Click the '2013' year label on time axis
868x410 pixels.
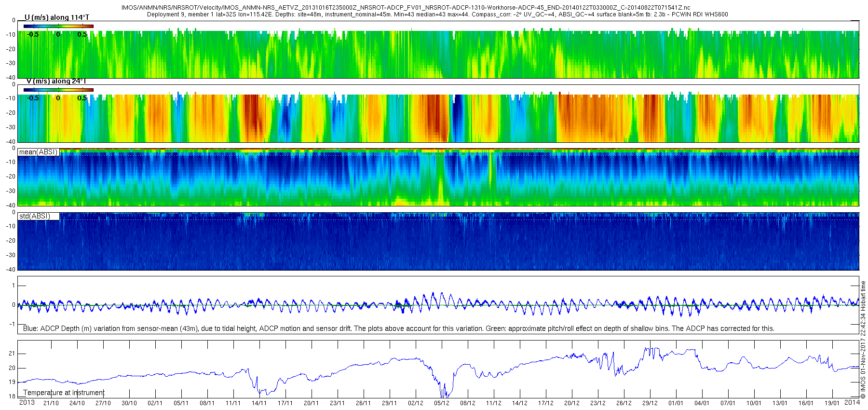pyautogui.click(x=27, y=402)
